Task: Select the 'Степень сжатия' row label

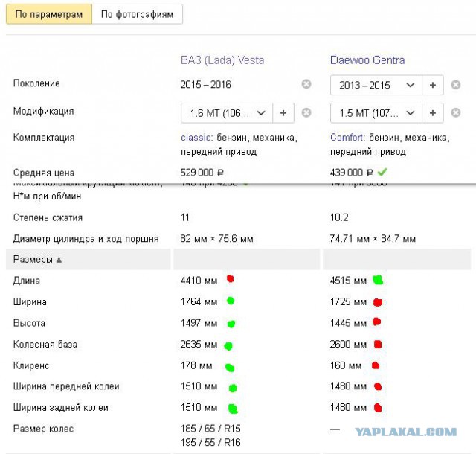Action: (48, 217)
